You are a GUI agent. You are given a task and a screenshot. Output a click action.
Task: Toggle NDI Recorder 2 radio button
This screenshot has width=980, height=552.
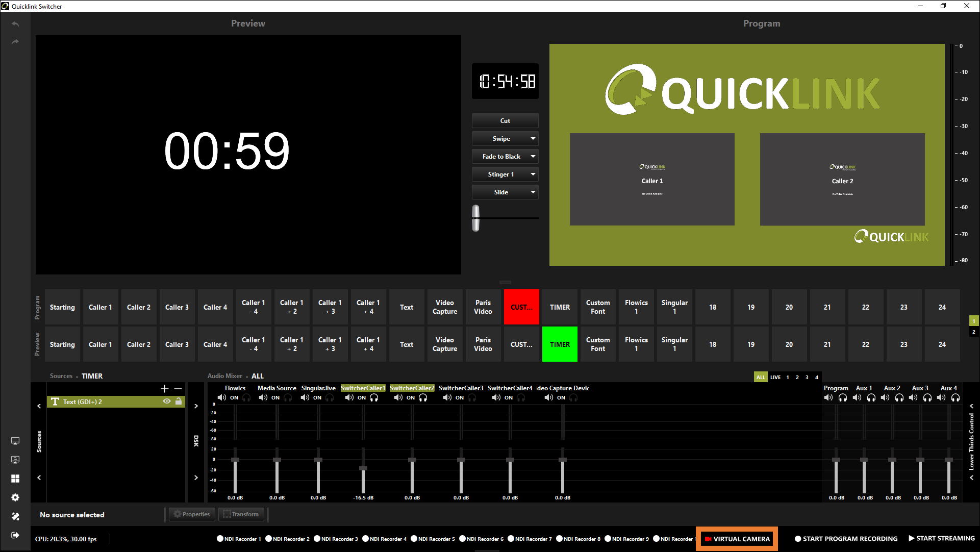(x=269, y=539)
